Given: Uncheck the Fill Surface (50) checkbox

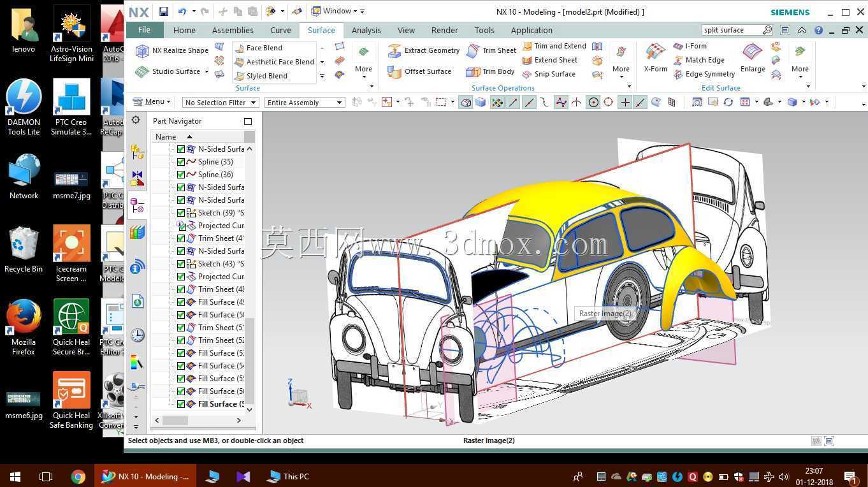Looking at the screenshot, I should coord(181,315).
